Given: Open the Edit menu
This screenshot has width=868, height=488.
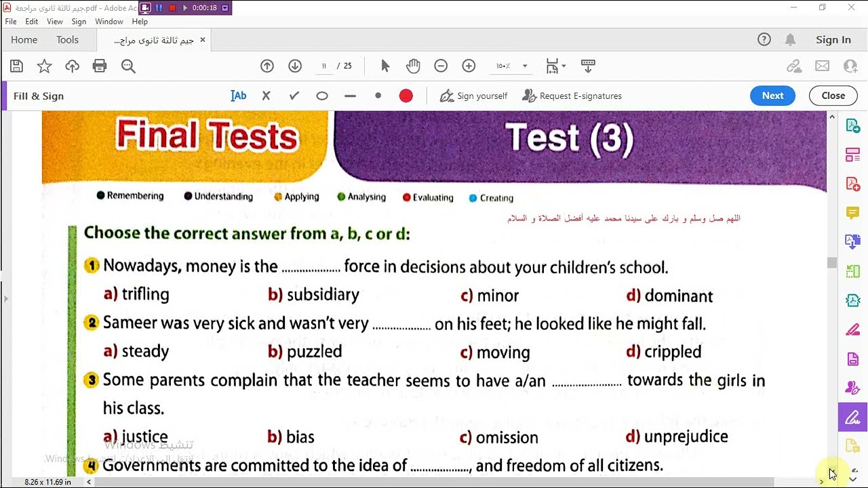Looking at the screenshot, I should [x=32, y=22].
